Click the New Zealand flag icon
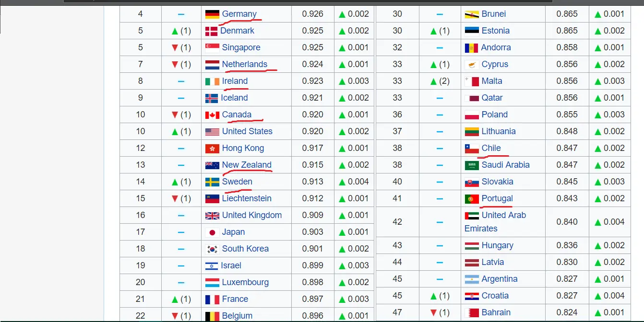Viewport: 644px width, 322px height. (x=212, y=165)
